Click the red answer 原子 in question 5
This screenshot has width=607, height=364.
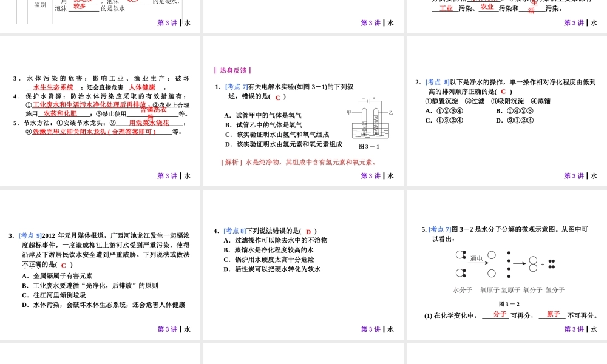pos(553,314)
